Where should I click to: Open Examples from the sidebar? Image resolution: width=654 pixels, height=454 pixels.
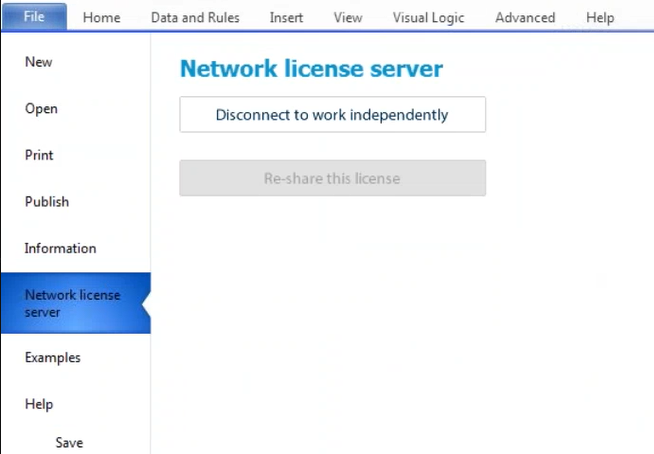53,358
